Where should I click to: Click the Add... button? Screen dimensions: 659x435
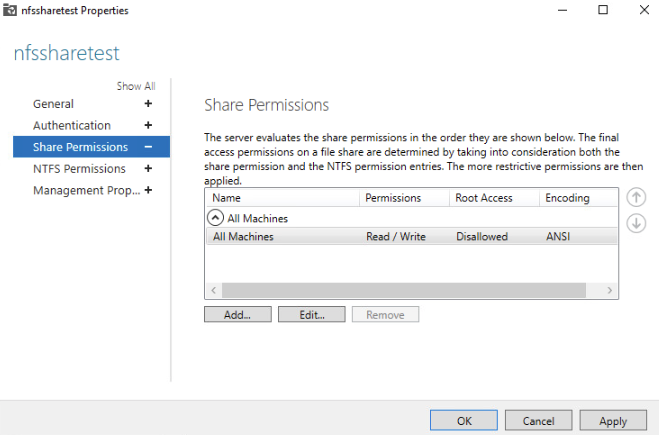point(238,314)
